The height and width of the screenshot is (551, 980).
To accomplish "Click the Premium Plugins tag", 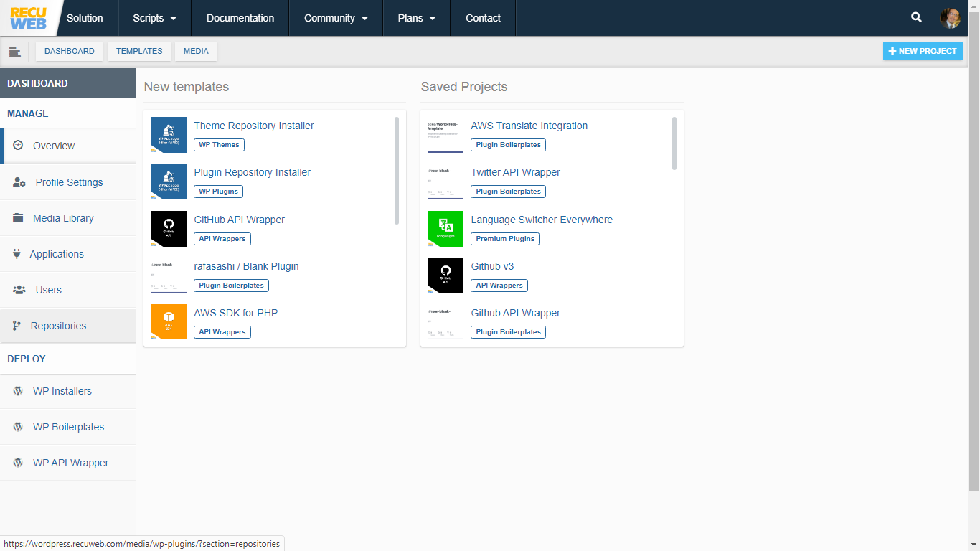I will tap(505, 239).
